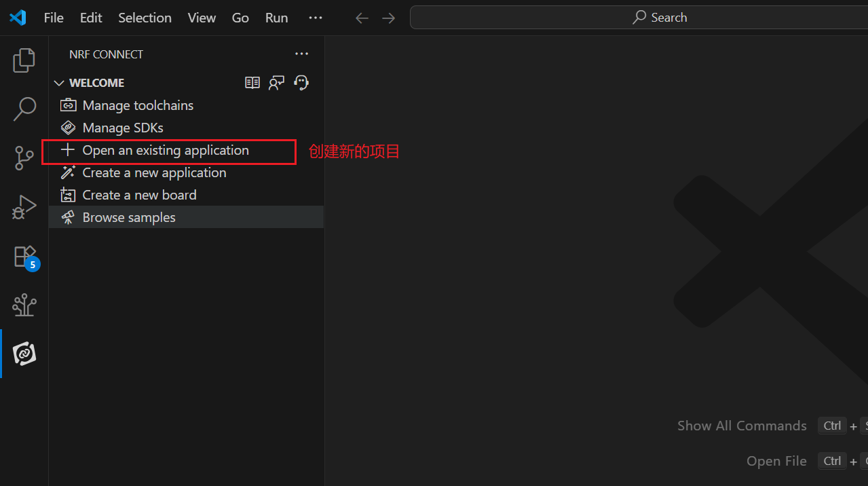Select Create a new board

[140, 195]
